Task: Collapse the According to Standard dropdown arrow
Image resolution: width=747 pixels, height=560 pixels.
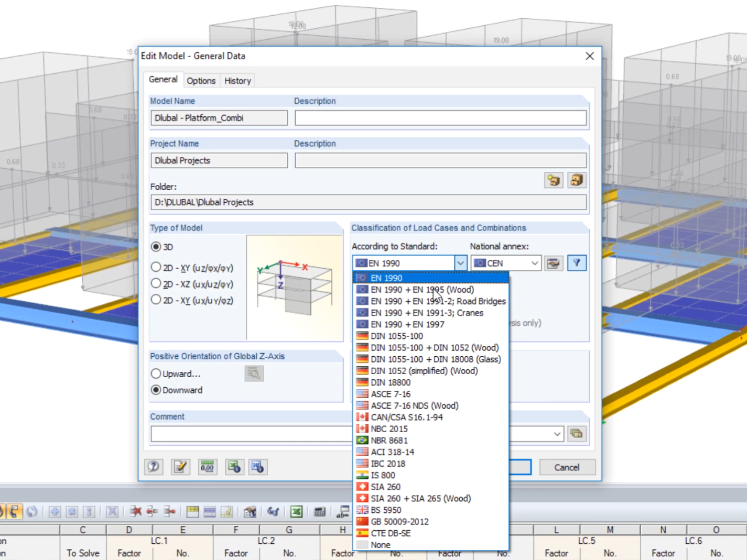Action: (x=460, y=263)
